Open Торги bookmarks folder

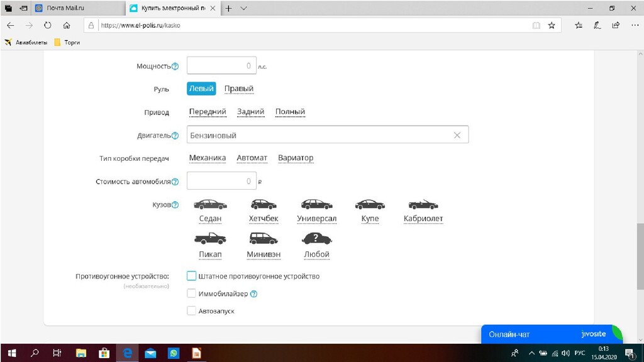67,42
